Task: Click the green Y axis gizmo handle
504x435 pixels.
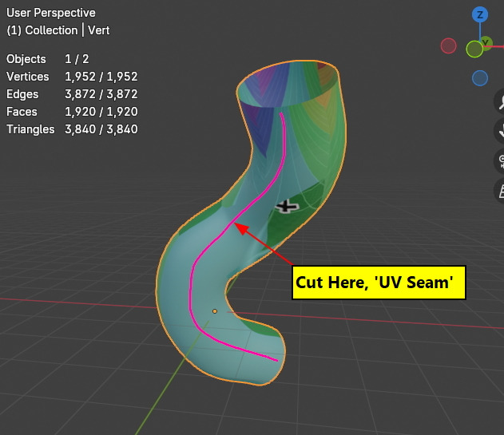Action: coord(486,42)
